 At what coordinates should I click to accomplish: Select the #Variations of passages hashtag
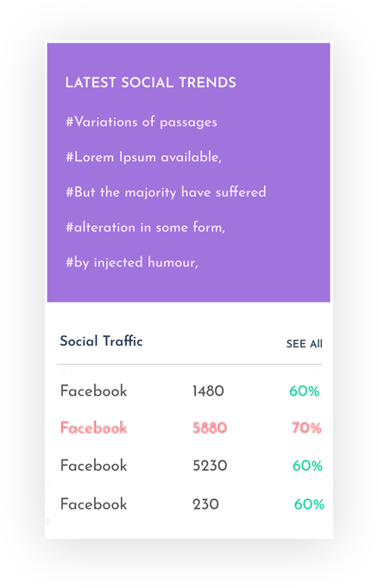142,122
